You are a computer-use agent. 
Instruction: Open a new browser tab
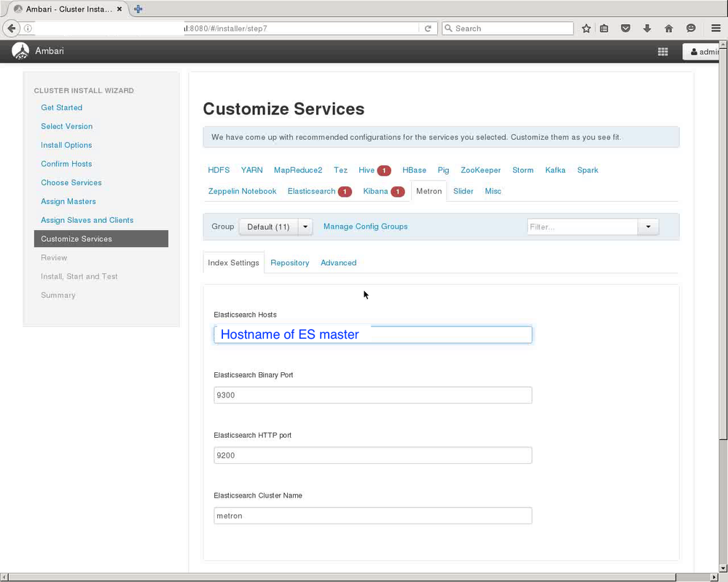[x=138, y=9]
